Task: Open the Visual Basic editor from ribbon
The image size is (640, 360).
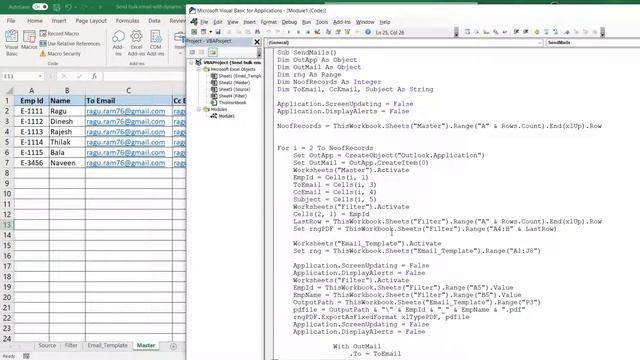Action: [x=11, y=42]
